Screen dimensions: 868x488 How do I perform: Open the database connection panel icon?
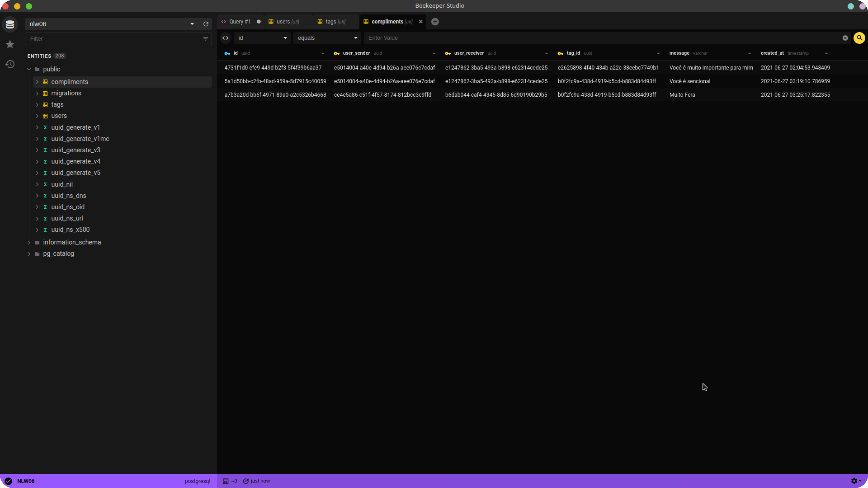coord(9,24)
